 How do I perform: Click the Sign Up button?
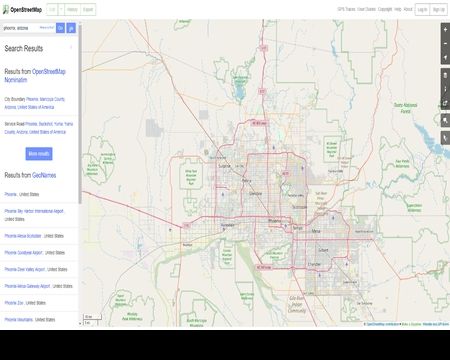438,10
